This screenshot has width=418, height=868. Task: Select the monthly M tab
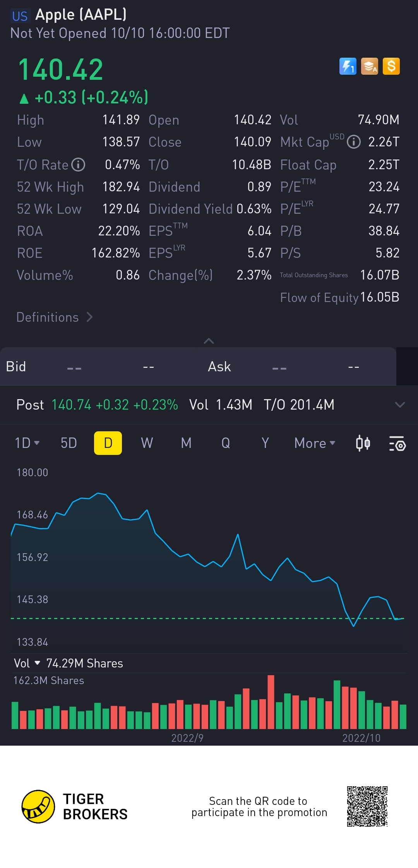click(186, 443)
